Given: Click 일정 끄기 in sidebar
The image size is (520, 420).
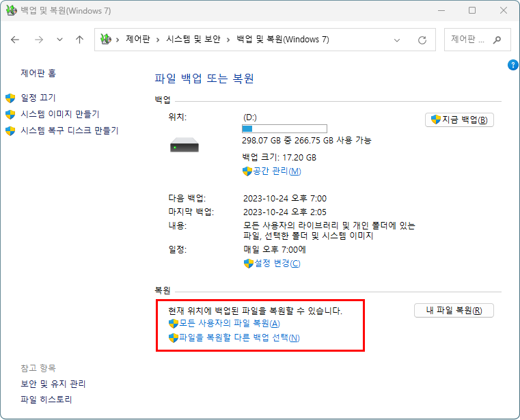Looking at the screenshot, I should pos(38,98).
